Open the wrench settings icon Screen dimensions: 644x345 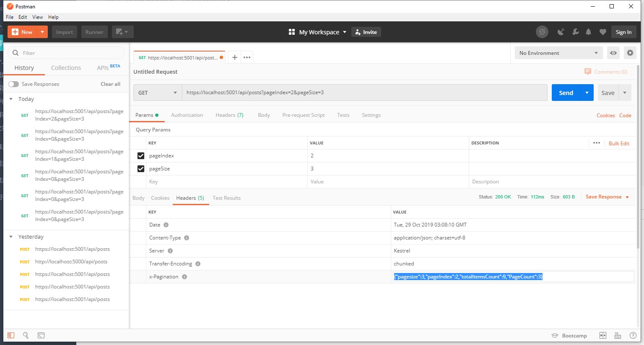click(575, 32)
